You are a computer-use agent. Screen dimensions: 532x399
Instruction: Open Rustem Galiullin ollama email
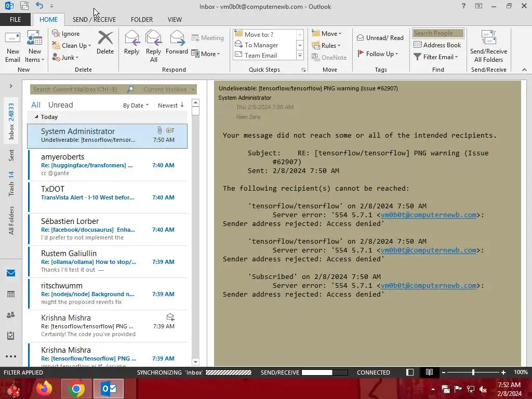pyautogui.click(x=108, y=262)
